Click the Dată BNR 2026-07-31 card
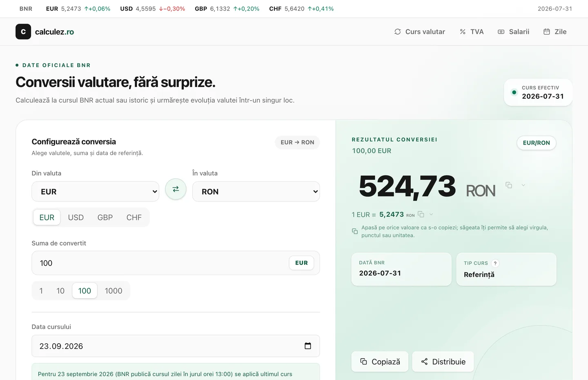The height and width of the screenshot is (380, 588). click(401, 269)
